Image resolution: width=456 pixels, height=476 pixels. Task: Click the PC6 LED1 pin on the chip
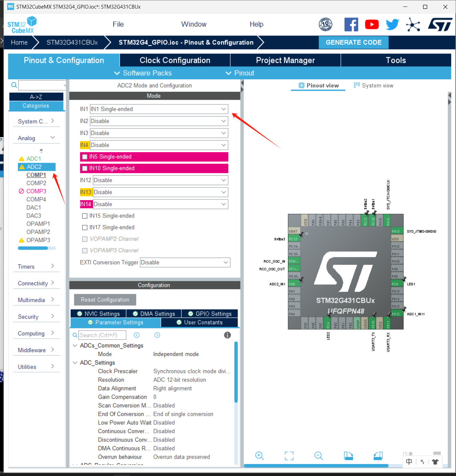click(397, 284)
